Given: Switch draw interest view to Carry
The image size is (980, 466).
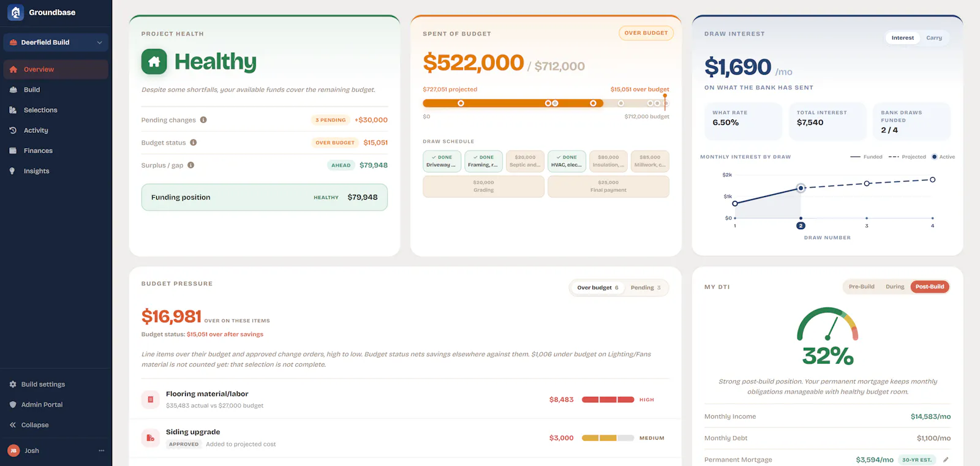Looking at the screenshot, I should pos(934,38).
